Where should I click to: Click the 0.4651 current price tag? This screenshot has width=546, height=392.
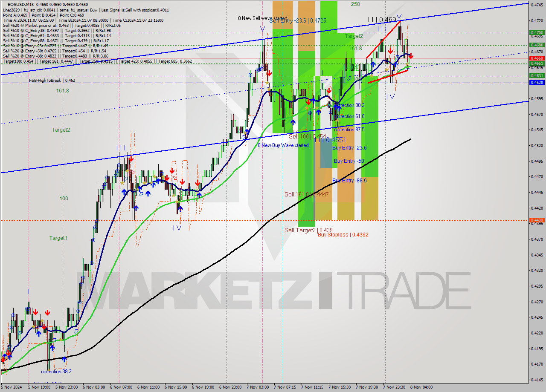[x=537, y=63]
